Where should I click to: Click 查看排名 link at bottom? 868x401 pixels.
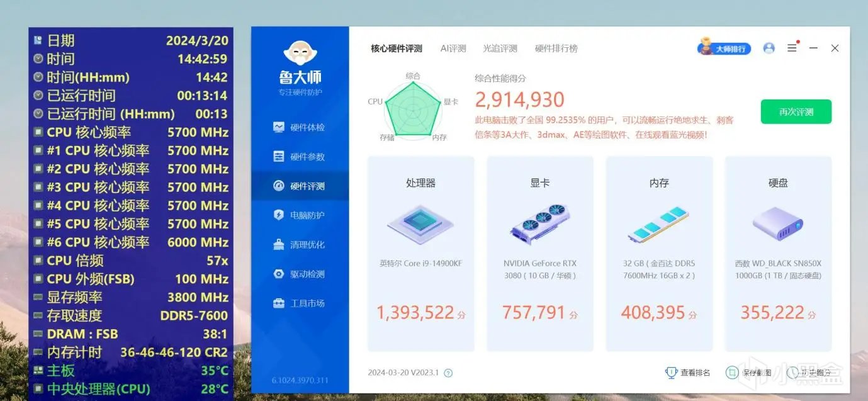(695, 373)
